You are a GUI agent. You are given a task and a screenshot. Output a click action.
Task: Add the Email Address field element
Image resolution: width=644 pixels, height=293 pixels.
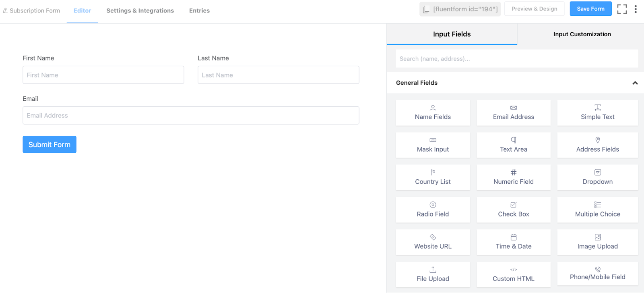pyautogui.click(x=513, y=113)
